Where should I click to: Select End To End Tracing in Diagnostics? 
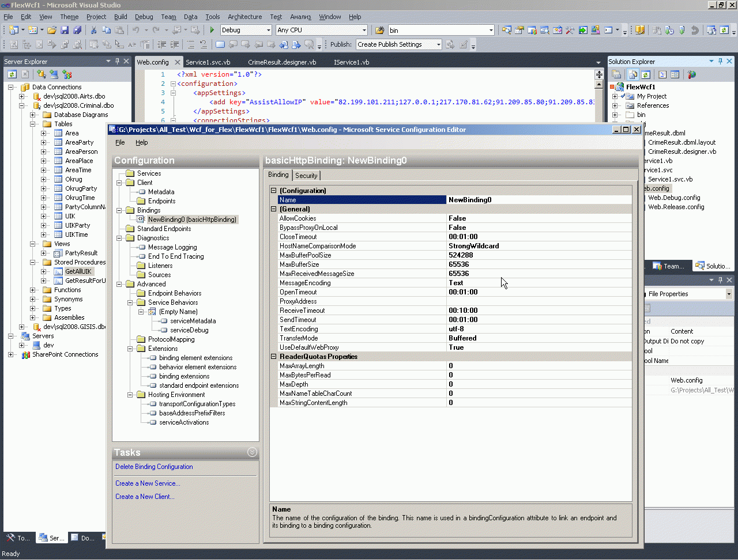(x=176, y=256)
